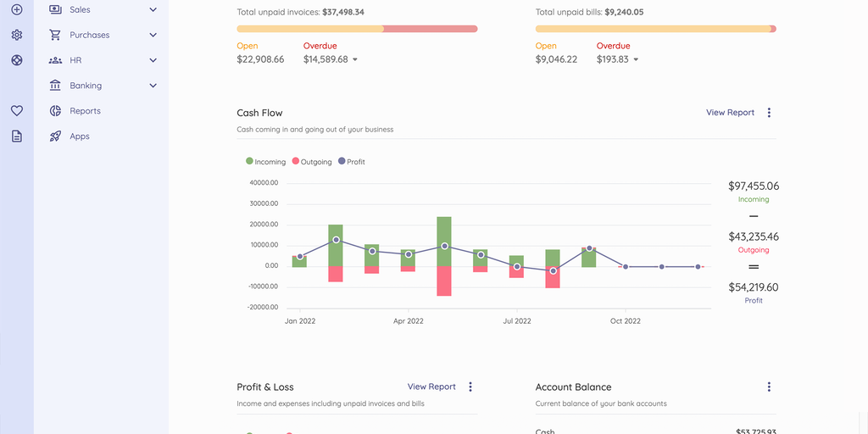The height and width of the screenshot is (434, 868).
Task: Toggle Outgoing series in chart legend
Action: 311,161
